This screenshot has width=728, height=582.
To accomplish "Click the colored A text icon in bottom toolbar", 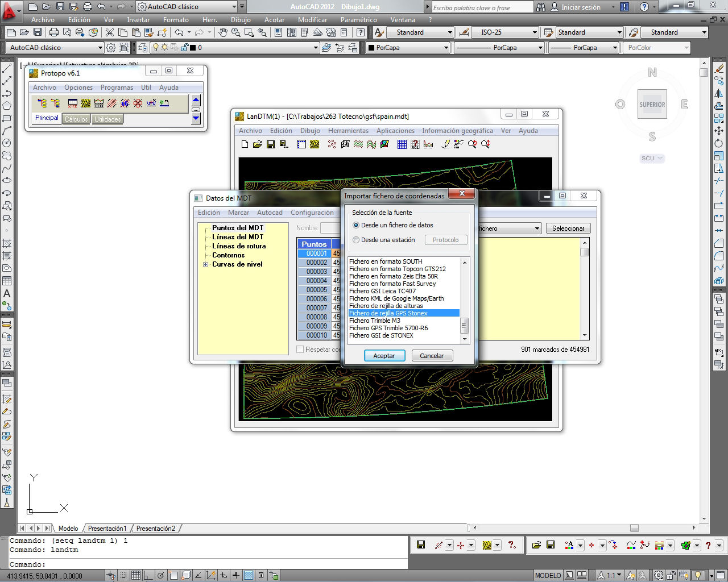I will pos(569,545).
